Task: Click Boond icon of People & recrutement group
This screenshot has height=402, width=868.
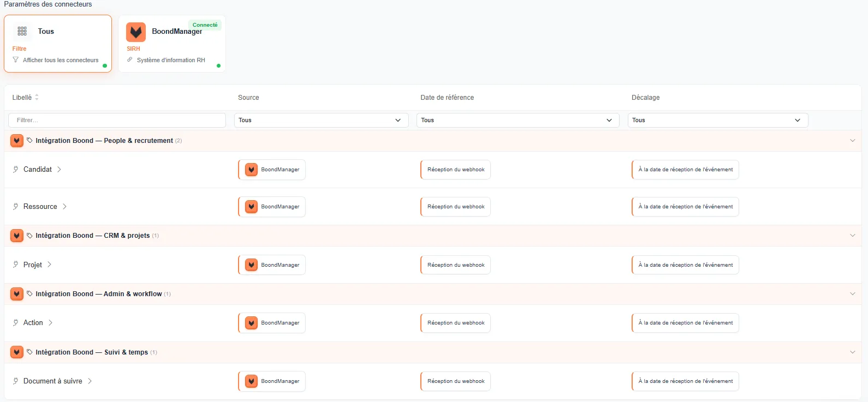Action: pos(17,141)
